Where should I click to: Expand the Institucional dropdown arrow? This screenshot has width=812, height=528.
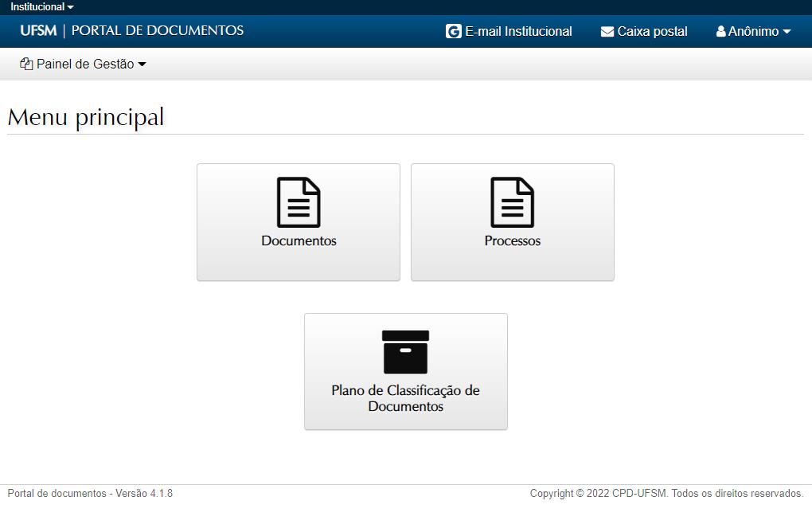71,7
